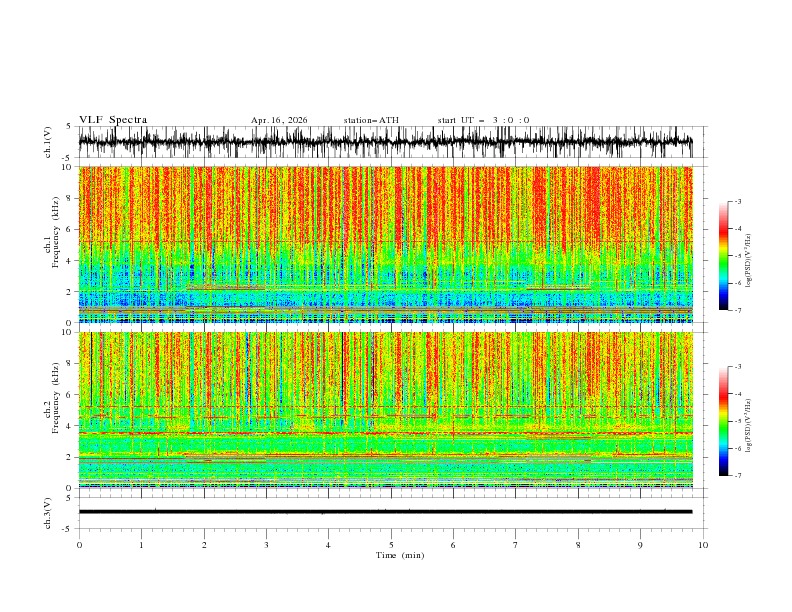Click the "VLF Spectra" title text
Image resolution: width=792 pixels, height=612 pixels.
click(x=113, y=120)
